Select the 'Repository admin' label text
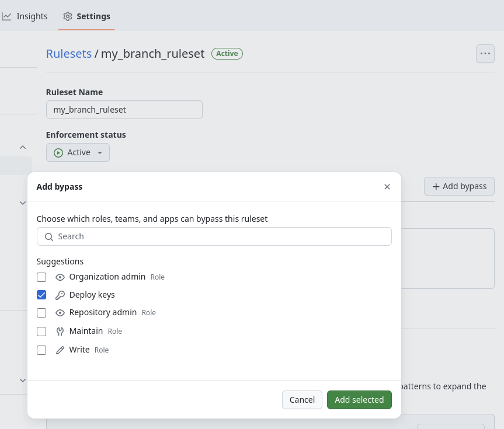The width and height of the screenshot is (504, 429). coord(103,312)
